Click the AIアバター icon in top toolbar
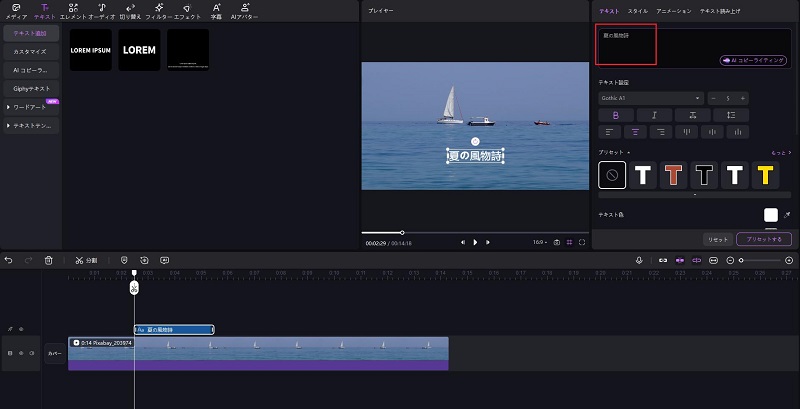The width and height of the screenshot is (800, 409). (x=246, y=11)
